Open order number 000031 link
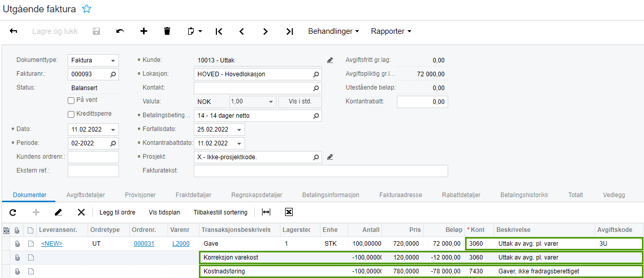644x278 pixels. pos(143,244)
